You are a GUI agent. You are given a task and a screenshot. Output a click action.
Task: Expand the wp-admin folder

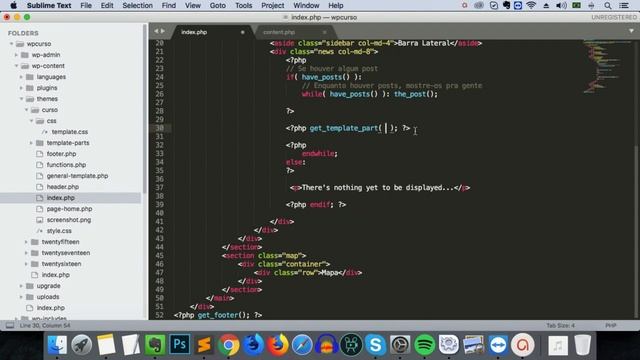pyautogui.click(x=16, y=55)
